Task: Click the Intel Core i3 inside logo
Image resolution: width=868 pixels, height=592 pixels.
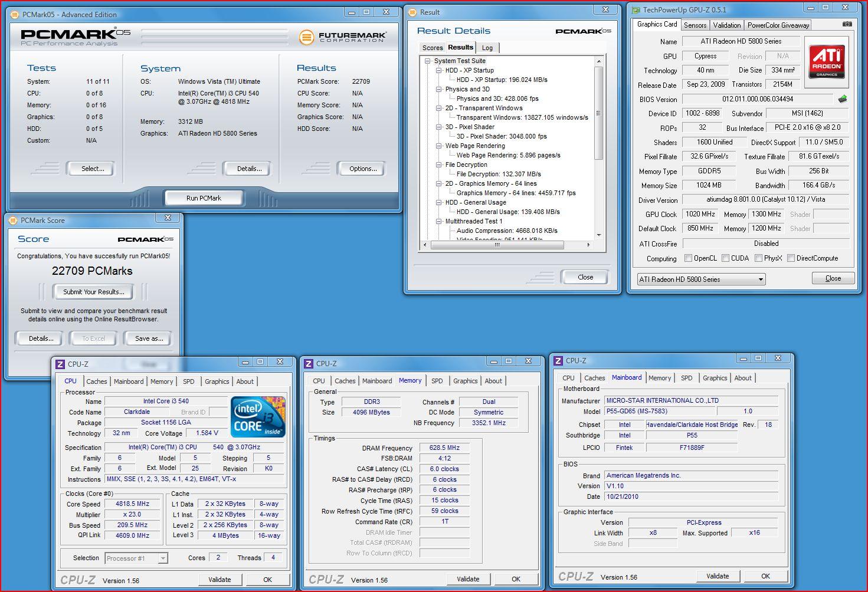Action: 258,416
